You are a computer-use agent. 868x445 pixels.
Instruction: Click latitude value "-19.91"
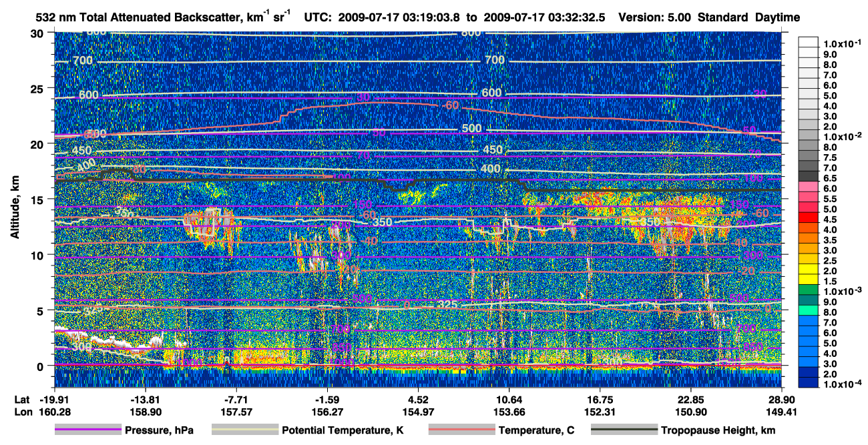pyautogui.click(x=54, y=399)
